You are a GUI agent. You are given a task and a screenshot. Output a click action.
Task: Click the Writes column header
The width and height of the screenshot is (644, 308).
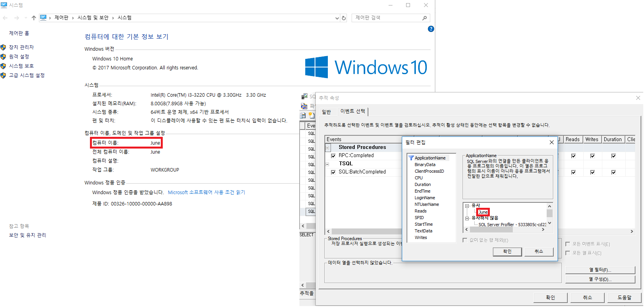tap(592, 140)
